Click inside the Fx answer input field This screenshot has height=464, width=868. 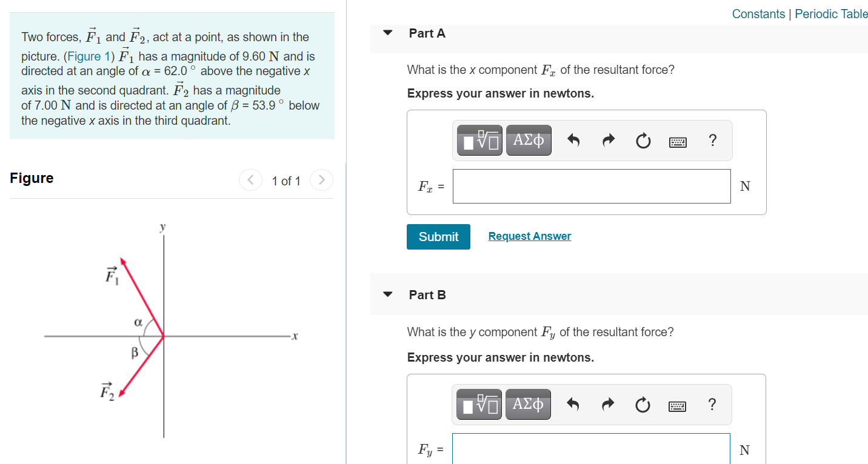point(591,186)
